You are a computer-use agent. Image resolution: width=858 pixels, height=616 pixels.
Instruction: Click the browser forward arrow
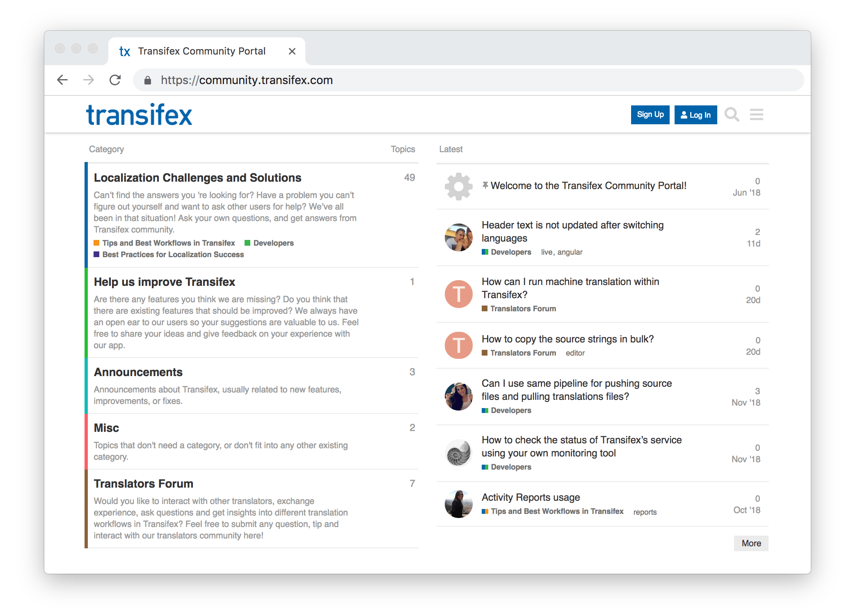(x=89, y=80)
